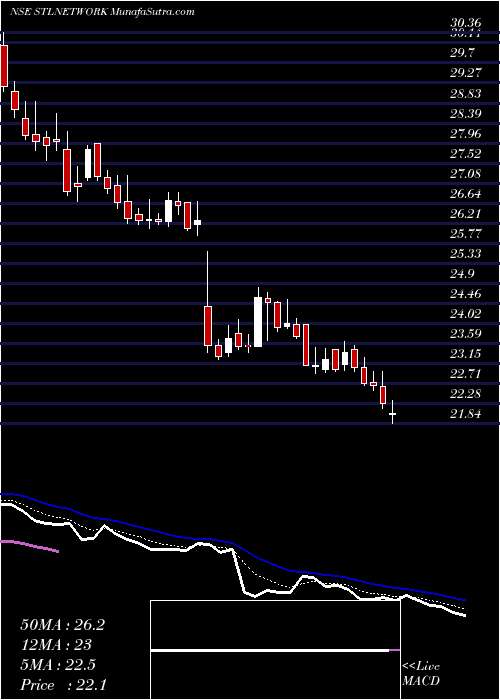The image size is (500, 700).
Task: Click the 26.21 price label
Action: coord(466,213)
